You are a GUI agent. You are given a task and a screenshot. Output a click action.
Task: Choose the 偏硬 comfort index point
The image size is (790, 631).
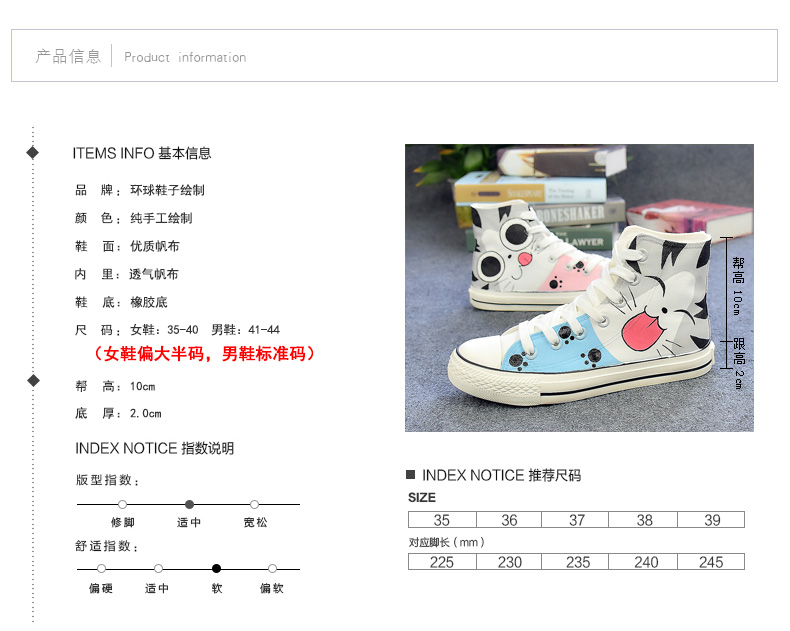point(101,569)
